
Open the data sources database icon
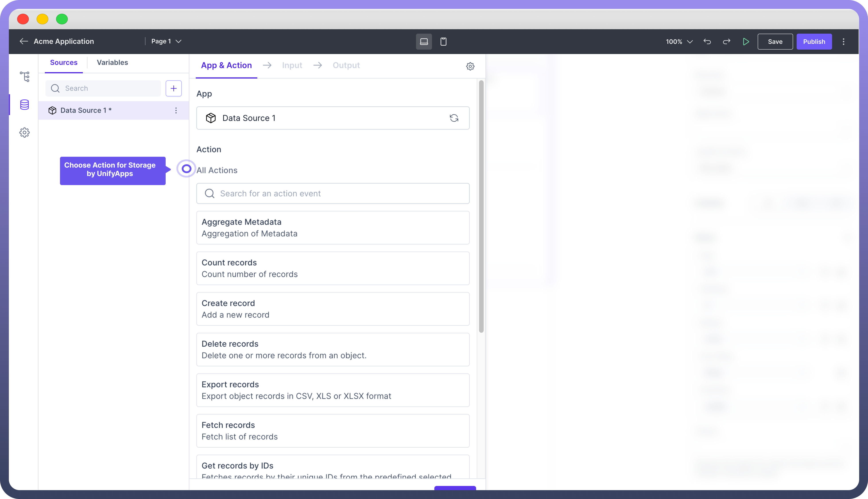point(24,104)
